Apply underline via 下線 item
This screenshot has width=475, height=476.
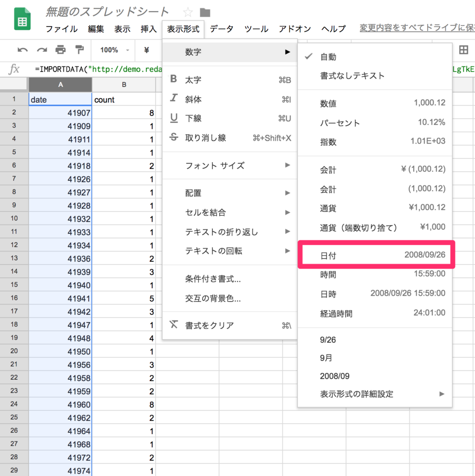click(x=230, y=118)
